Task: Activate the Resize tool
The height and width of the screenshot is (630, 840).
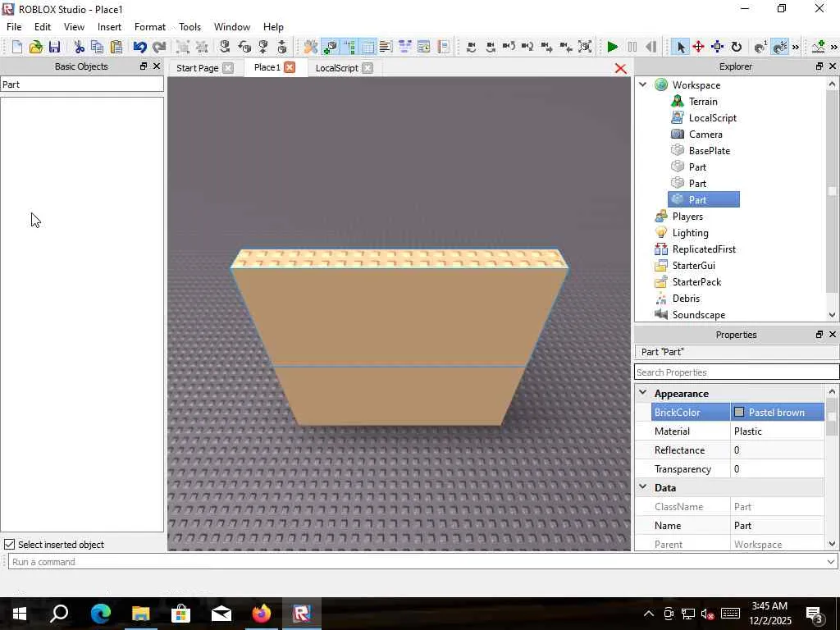Action: point(717,47)
